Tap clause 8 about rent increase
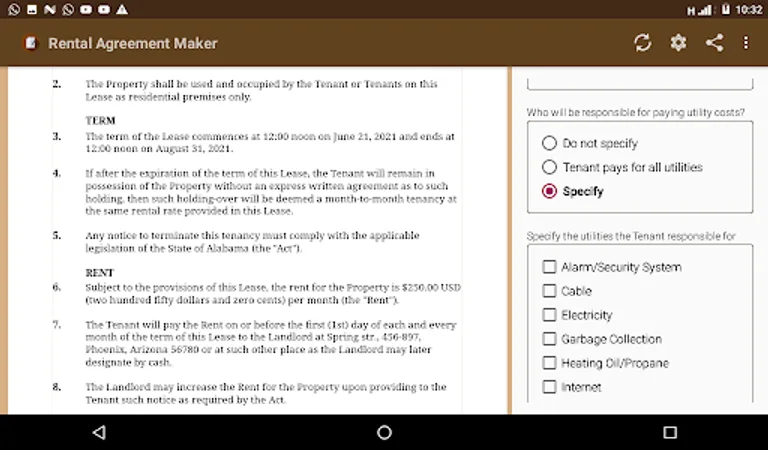This screenshot has width=768, height=450. pos(265,393)
